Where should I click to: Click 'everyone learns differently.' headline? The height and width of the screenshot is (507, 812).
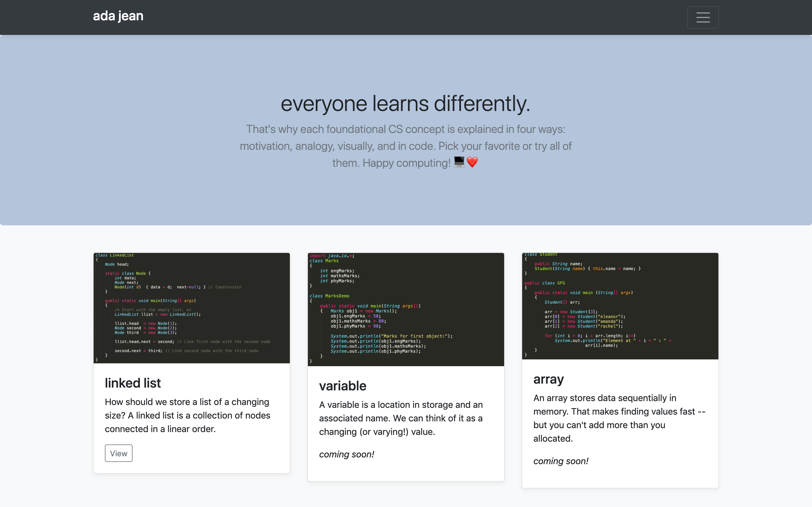[405, 104]
